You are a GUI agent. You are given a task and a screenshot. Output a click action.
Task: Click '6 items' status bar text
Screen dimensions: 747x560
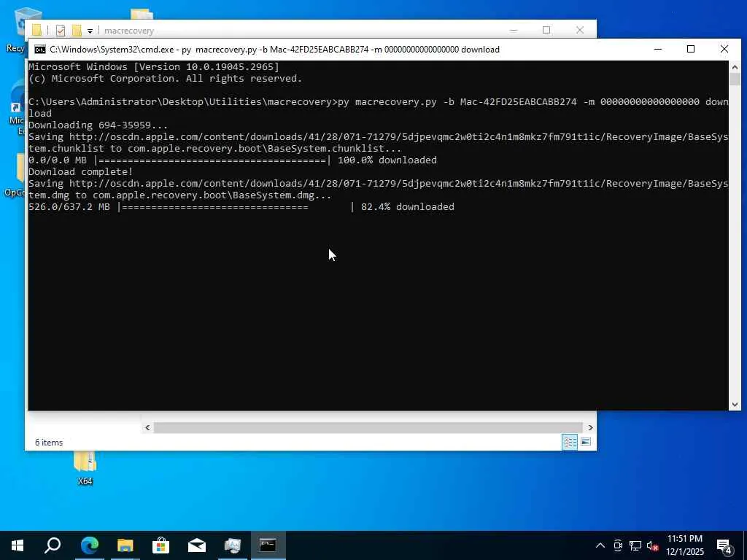point(49,443)
